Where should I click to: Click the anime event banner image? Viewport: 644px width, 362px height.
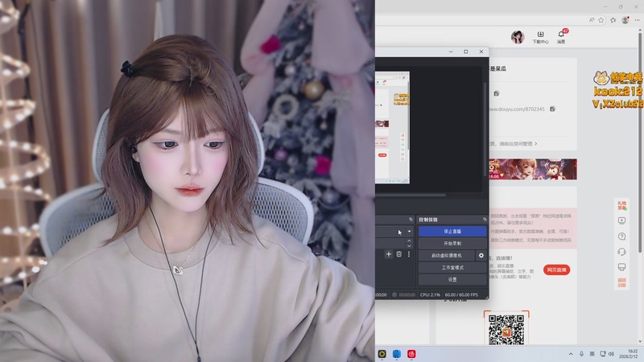[533, 169]
